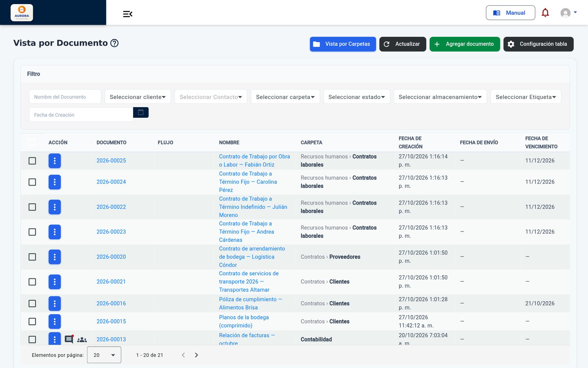Switch to Vista por Carpetas

tap(343, 44)
